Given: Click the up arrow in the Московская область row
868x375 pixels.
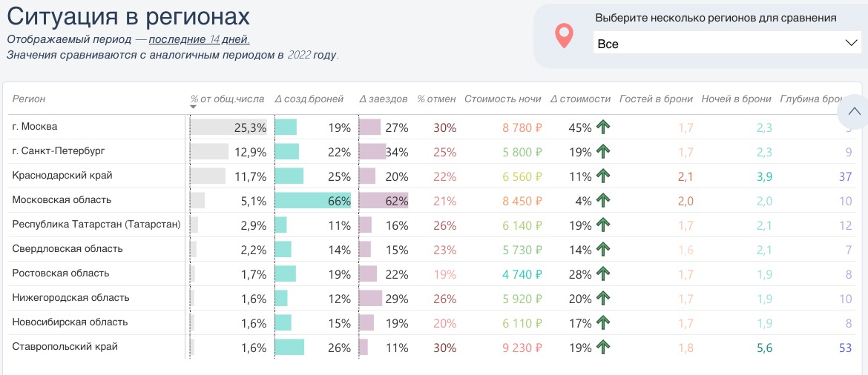Looking at the screenshot, I should click(603, 201).
